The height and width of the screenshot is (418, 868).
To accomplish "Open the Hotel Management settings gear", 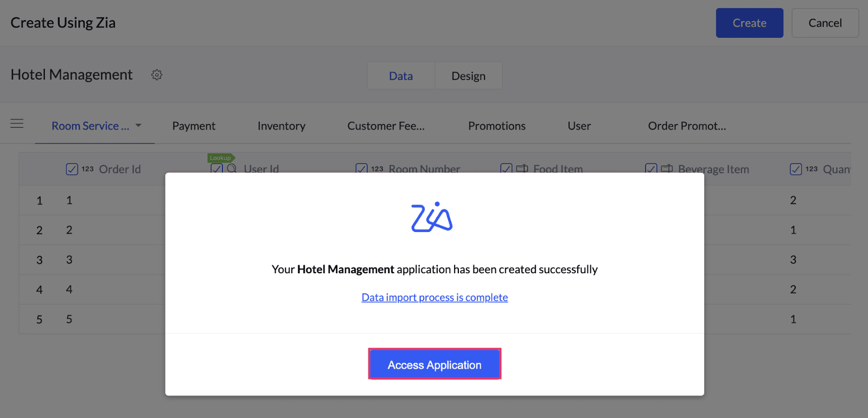I will pos(157,75).
